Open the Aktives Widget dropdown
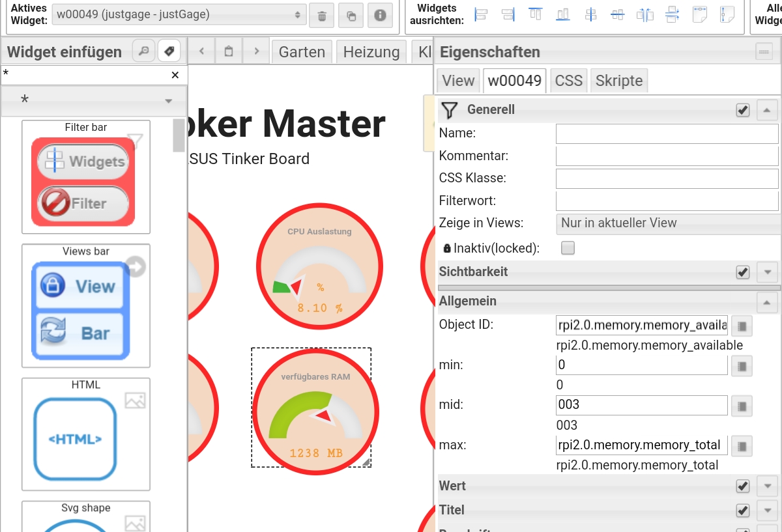 click(x=179, y=15)
